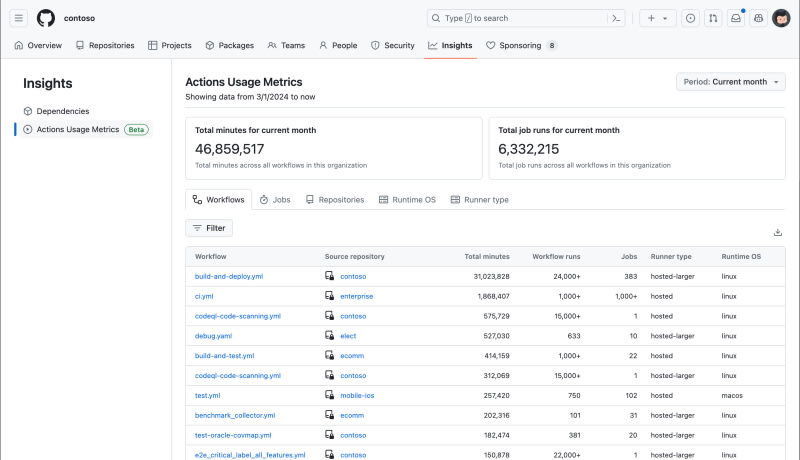800x460 pixels.
Task: Open the pull requests icon in header
Action: tap(713, 18)
